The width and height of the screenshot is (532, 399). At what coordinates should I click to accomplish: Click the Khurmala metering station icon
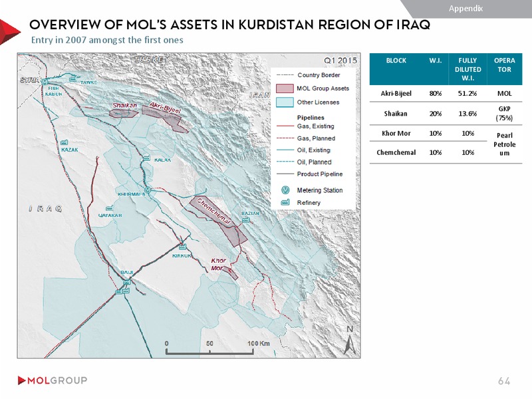click(148, 190)
